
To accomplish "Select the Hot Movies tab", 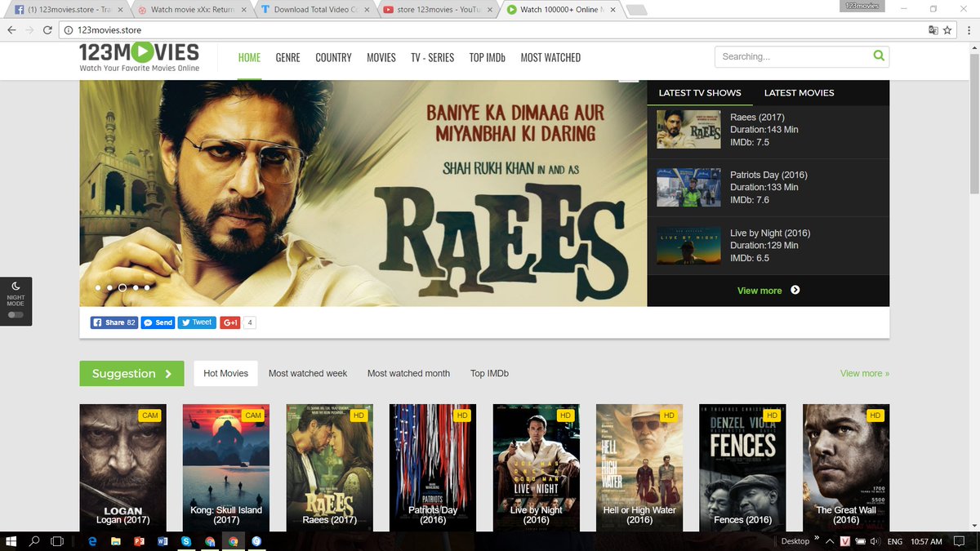I will (x=225, y=373).
